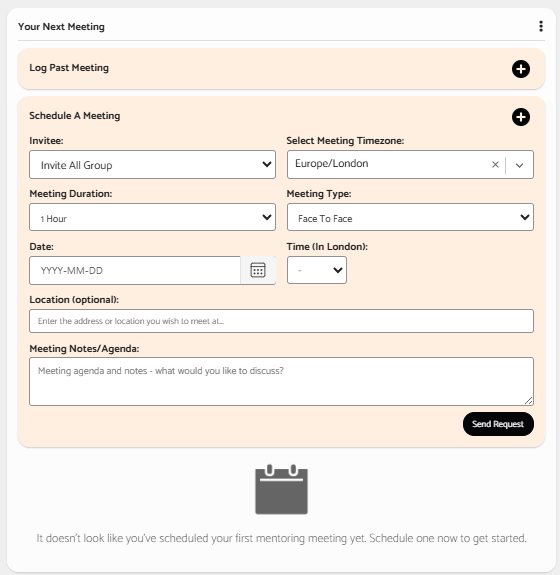Grab the notes textarea resize handle
560x575 pixels.
(x=528, y=401)
